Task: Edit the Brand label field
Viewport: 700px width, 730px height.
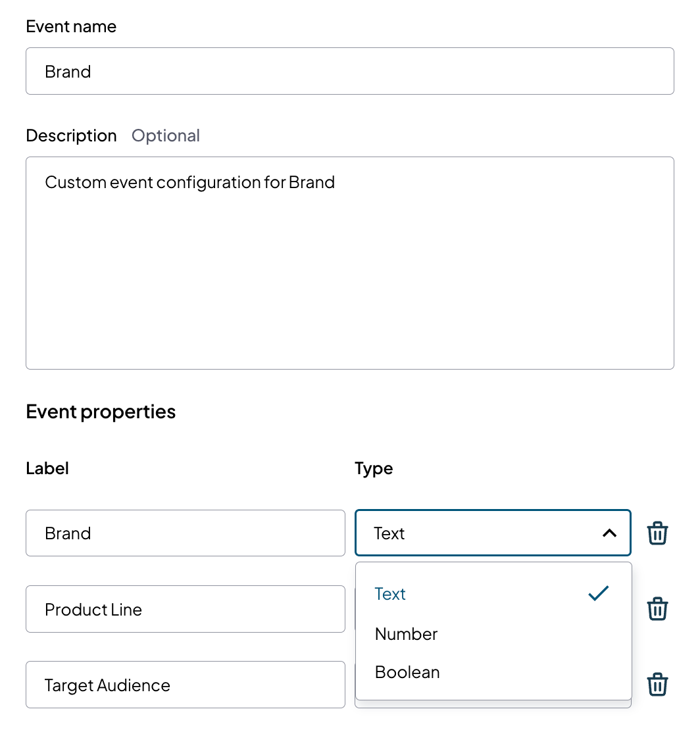Action: click(185, 533)
